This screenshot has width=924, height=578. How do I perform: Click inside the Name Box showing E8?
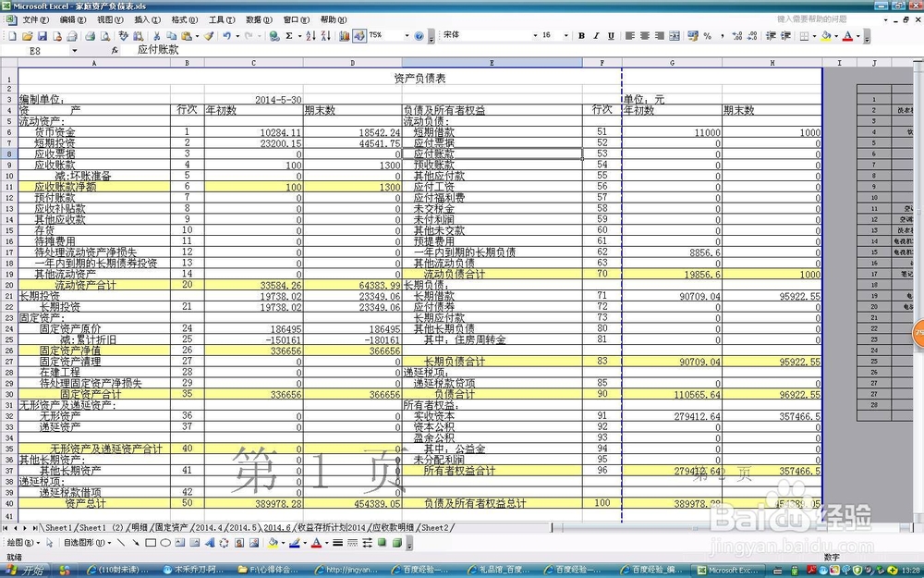click(37, 51)
